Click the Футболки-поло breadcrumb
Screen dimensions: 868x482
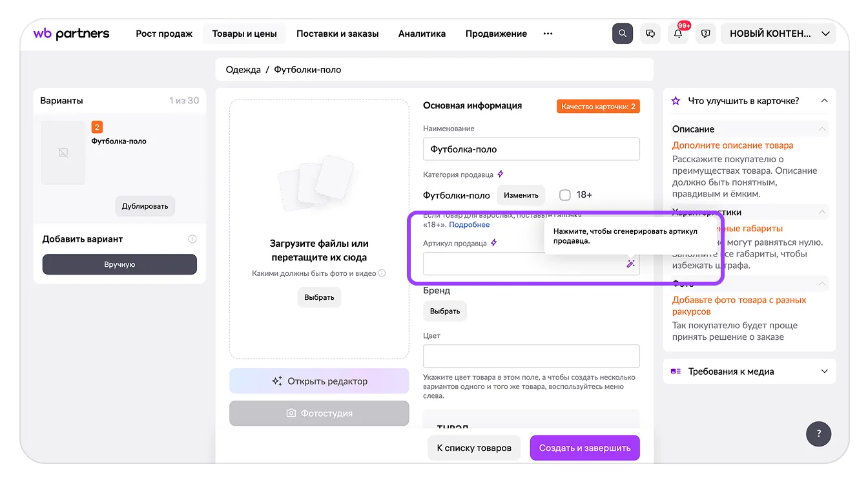pos(307,70)
